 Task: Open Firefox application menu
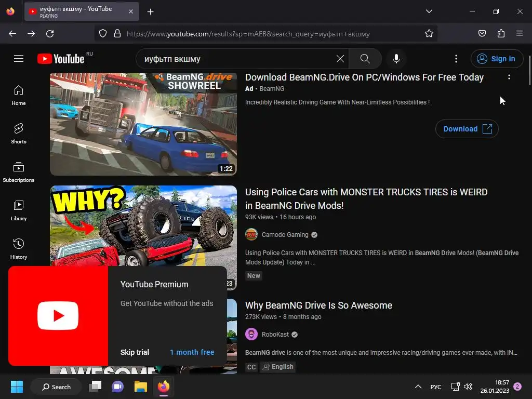click(x=520, y=34)
